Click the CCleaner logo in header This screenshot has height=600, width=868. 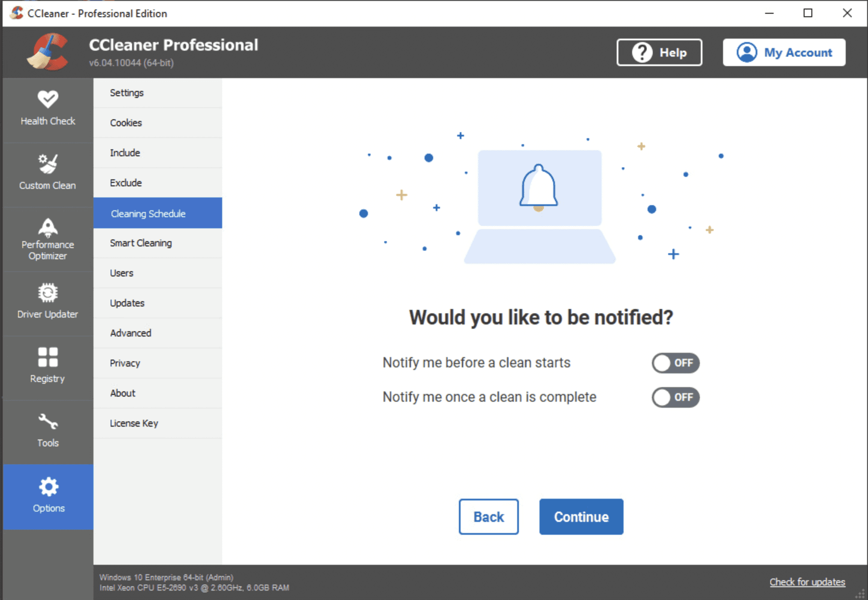48,52
